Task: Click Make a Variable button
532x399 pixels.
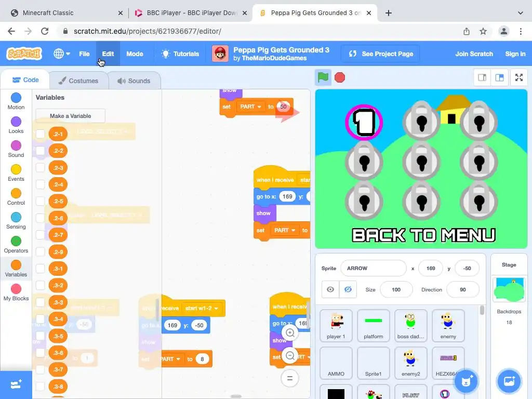Action: pos(70,116)
